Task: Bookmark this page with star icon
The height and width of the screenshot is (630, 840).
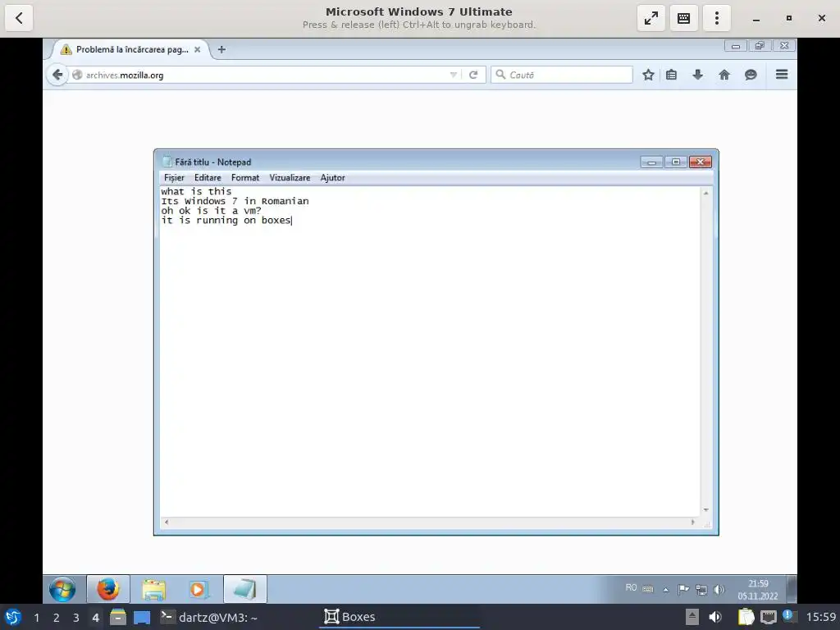Action: point(648,75)
